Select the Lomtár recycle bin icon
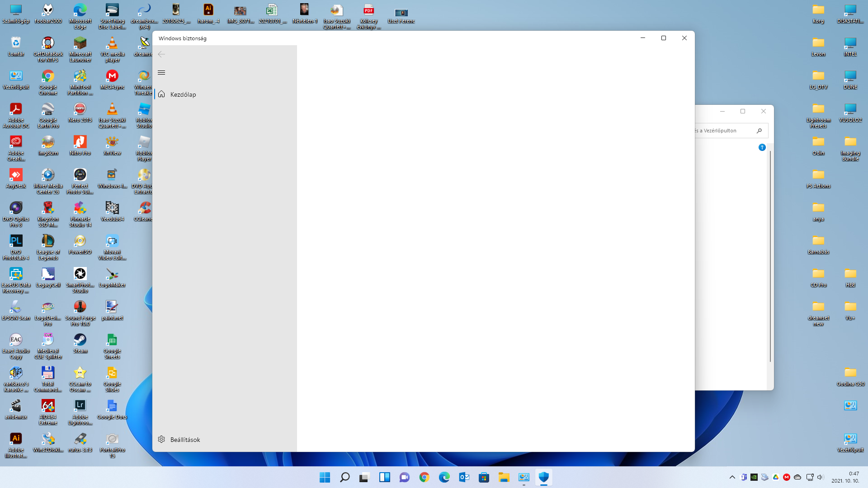 [x=16, y=47]
